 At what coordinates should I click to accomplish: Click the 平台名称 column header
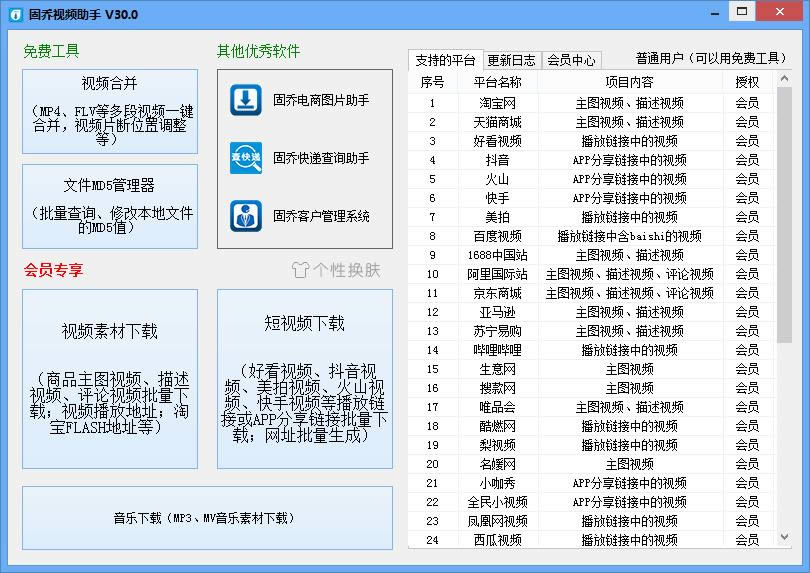tap(497, 82)
